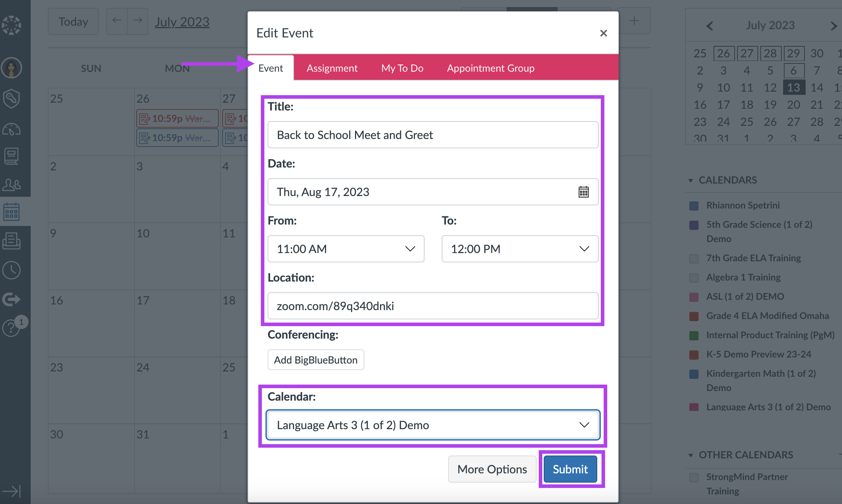
Task: Switch to the Appointment Group tab
Action: (x=491, y=68)
